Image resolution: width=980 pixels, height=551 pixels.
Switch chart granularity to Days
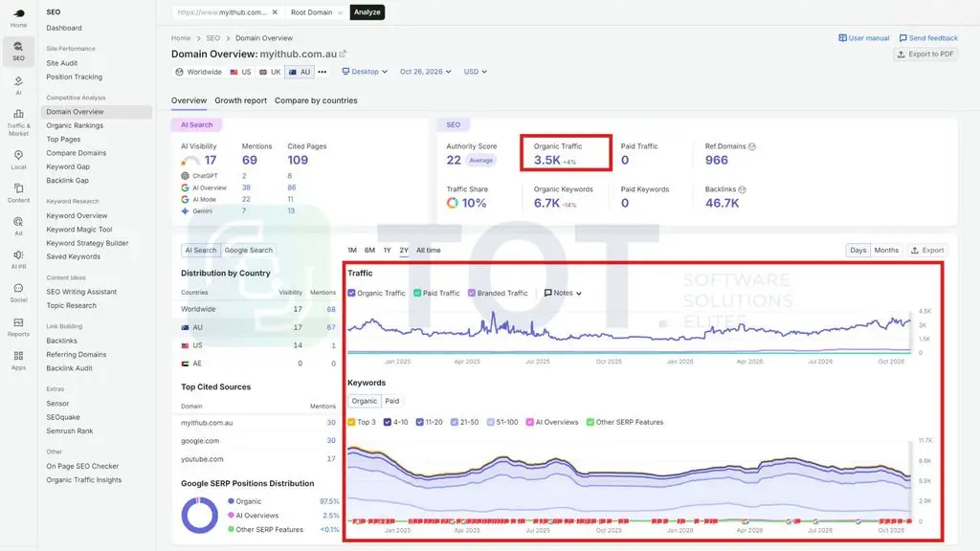click(858, 250)
